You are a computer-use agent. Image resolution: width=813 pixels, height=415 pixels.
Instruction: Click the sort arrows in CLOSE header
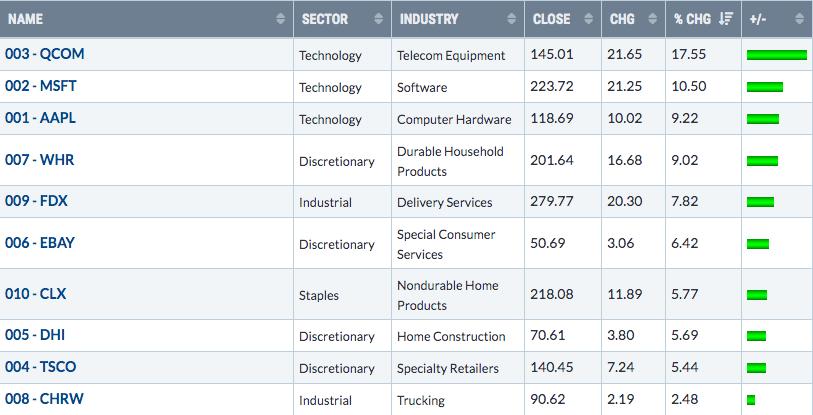[587, 19]
